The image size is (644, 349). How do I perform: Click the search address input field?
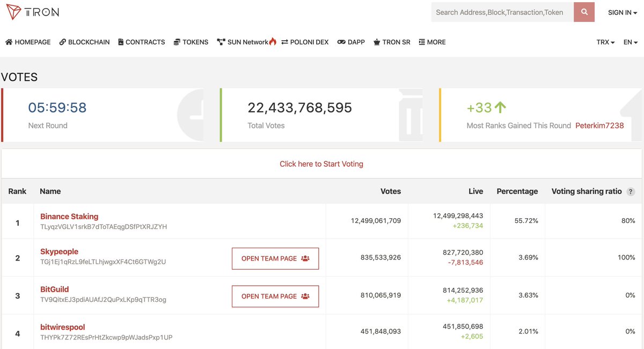[x=502, y=12]
